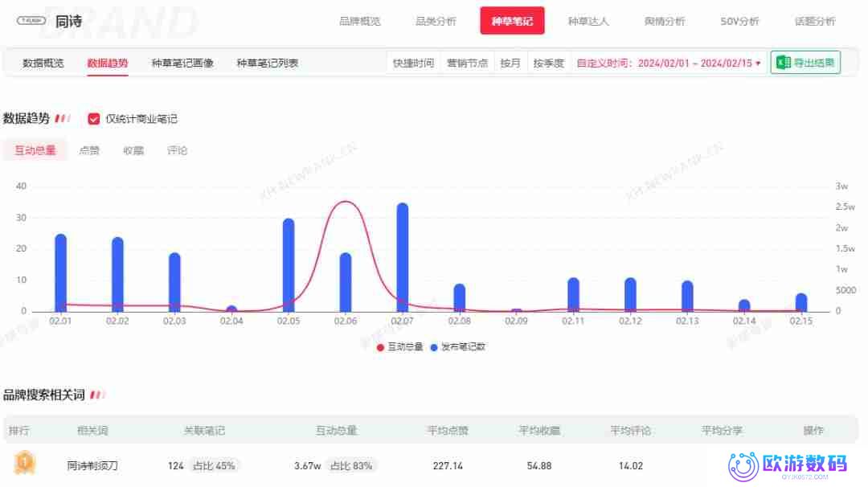Click 导出结果 export button

[x=805, y=63]
